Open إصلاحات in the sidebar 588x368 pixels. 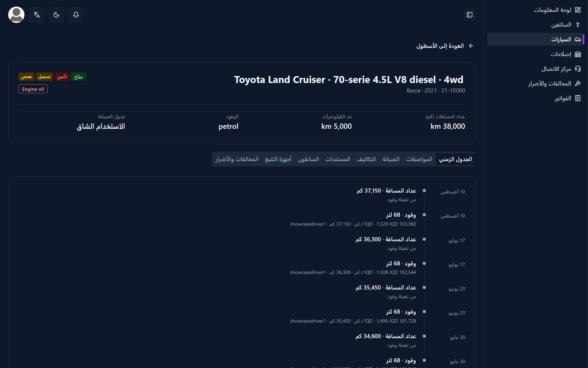pos(536,54)
